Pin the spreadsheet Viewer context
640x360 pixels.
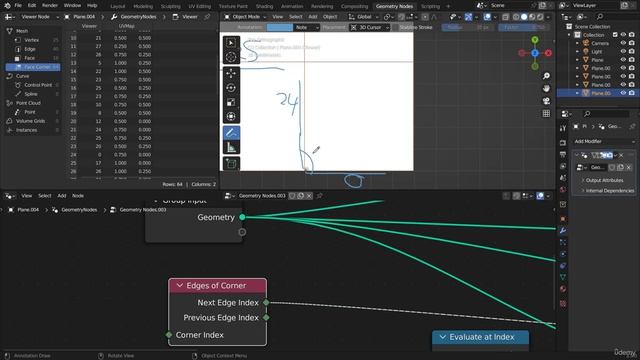coord(207,17)
